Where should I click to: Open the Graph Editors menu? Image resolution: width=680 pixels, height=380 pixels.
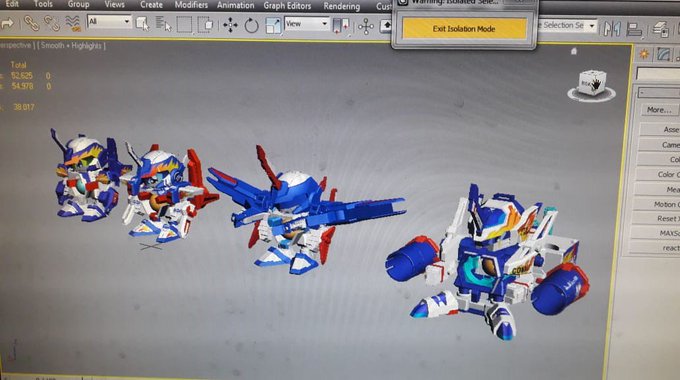click(x=287, y=6)
